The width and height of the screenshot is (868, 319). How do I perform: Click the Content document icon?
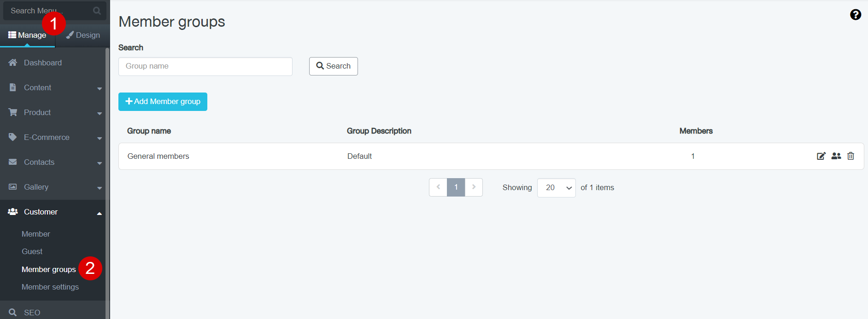click(x=13, y=87)
